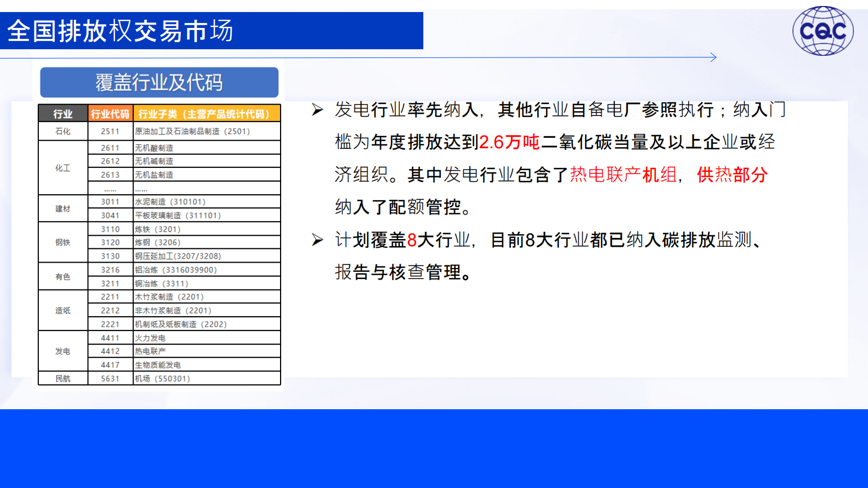Image resolution: width=868 pixels, height=488 pixels.
Task: Click the code cell 4412
Action: [110, 351]
